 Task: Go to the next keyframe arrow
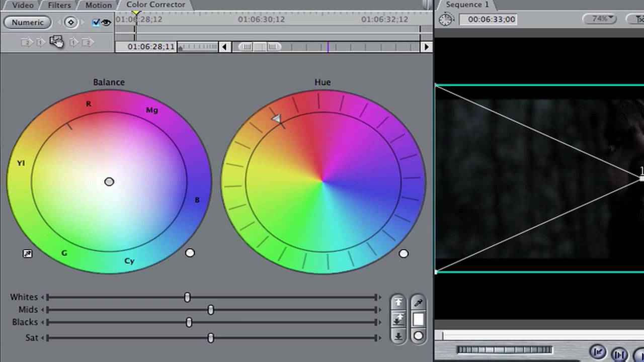pos(83,22)
